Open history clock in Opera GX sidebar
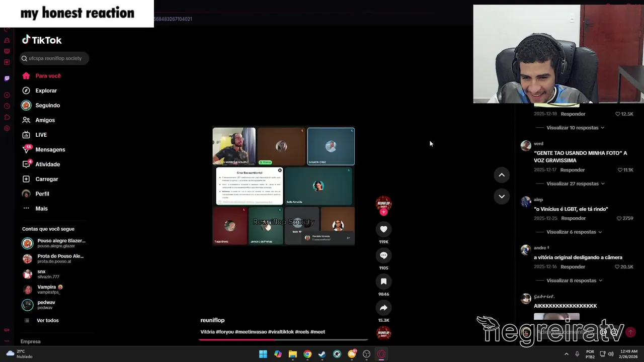 coord(7,106)
